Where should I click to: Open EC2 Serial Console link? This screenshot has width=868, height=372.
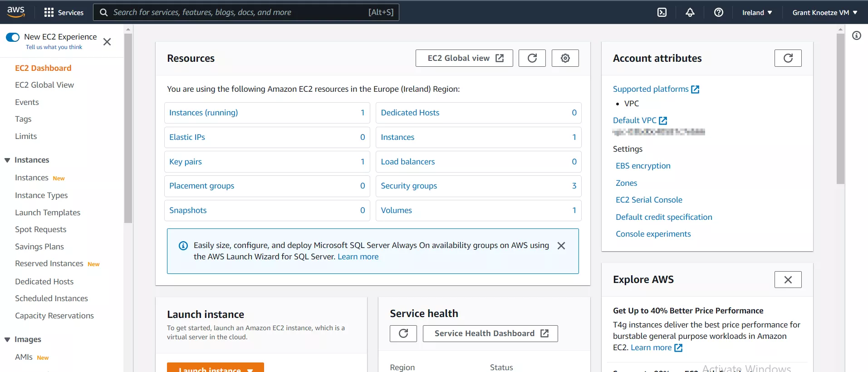pyautogui.click(x=649, y=200)
